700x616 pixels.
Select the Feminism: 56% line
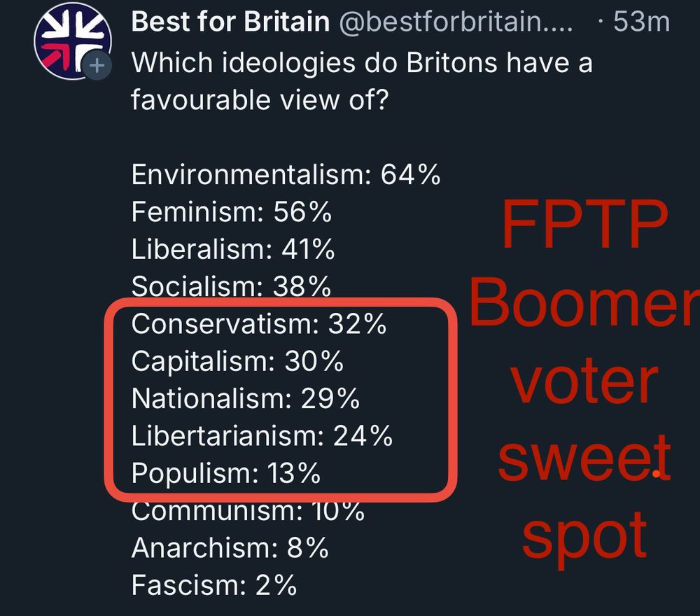click(231, 211)
